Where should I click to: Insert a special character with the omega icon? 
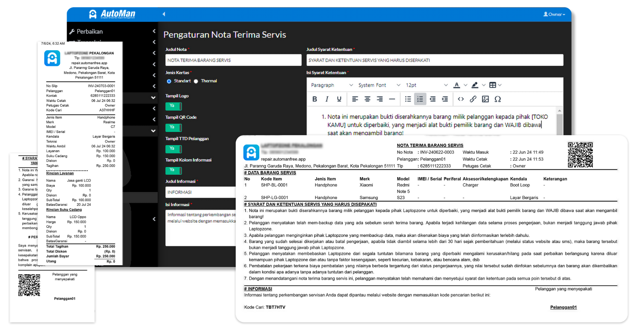click(498, 99)
